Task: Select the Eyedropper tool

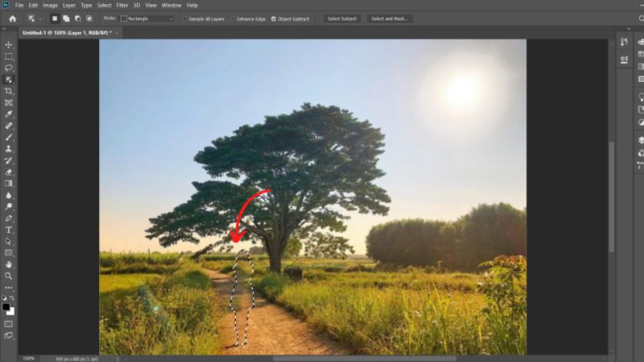Action: pos(9,114)
